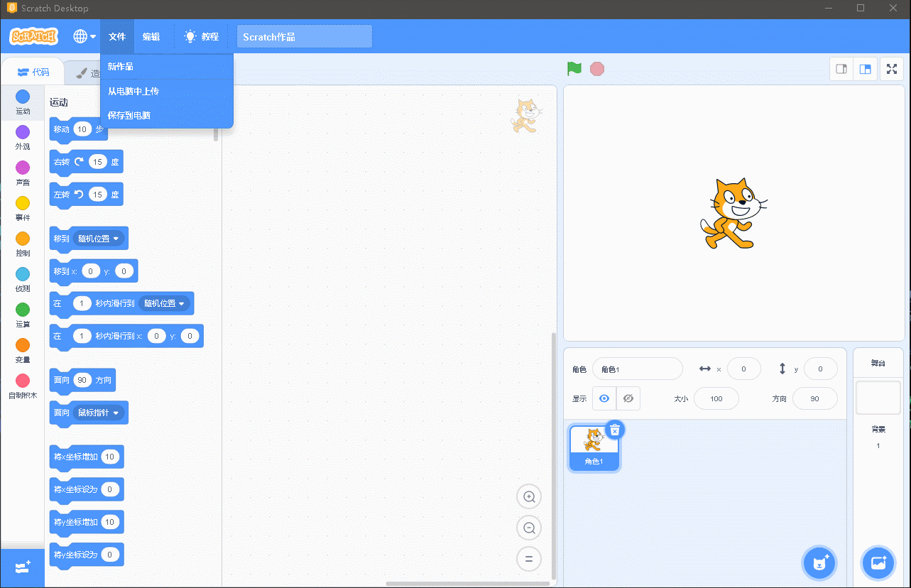Open the language globe menu
Screen dimensions: 911x588
84,36
